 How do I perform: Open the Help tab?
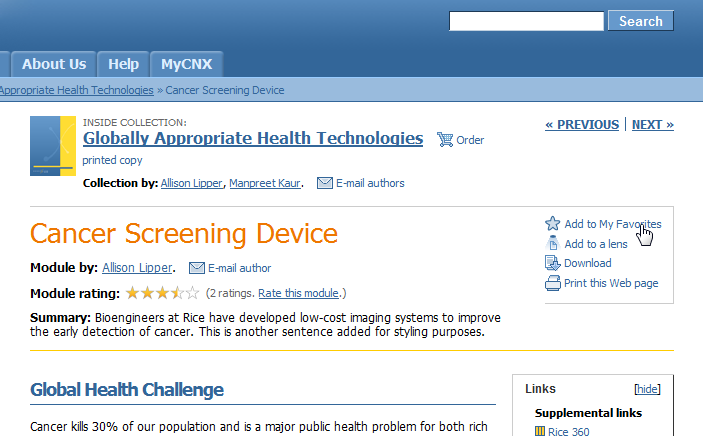pyautogui.click(x=123, y=64)
